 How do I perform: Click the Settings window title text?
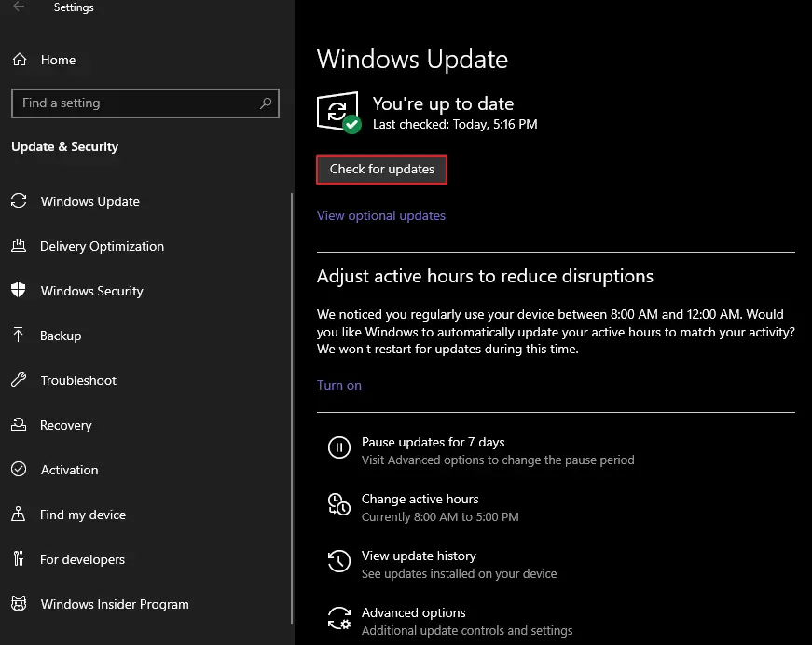[x=74, y=7]
